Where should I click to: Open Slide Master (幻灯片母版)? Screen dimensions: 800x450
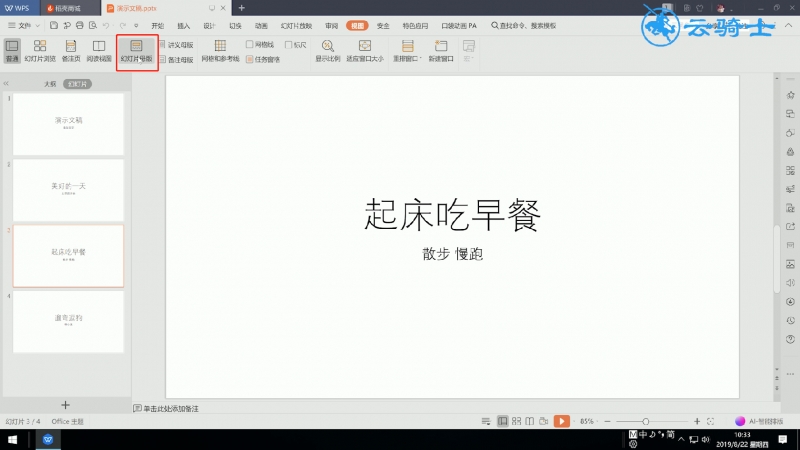click(x=136, y=51)
